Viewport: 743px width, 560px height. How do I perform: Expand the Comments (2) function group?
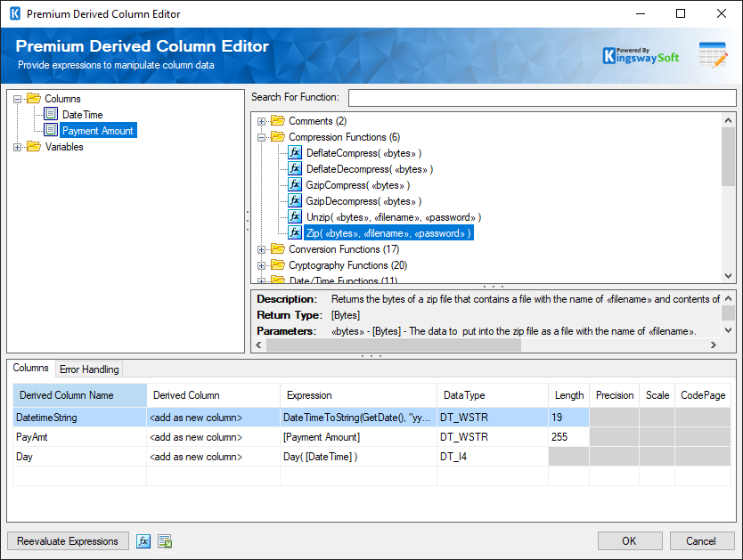261,122
